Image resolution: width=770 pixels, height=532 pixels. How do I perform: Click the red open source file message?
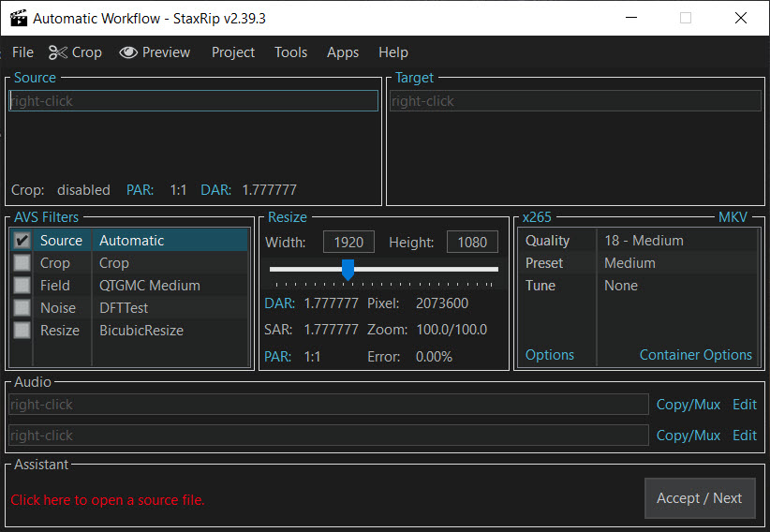[108, 500]
